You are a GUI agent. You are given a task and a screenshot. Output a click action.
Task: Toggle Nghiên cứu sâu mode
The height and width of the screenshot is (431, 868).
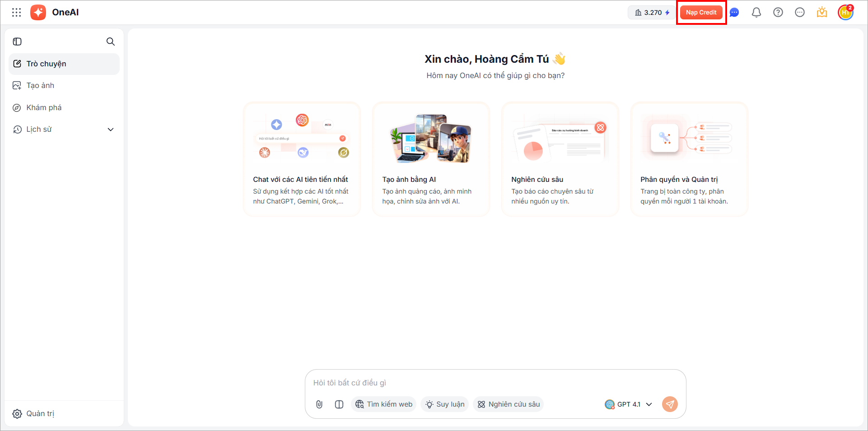click(509, 404)
